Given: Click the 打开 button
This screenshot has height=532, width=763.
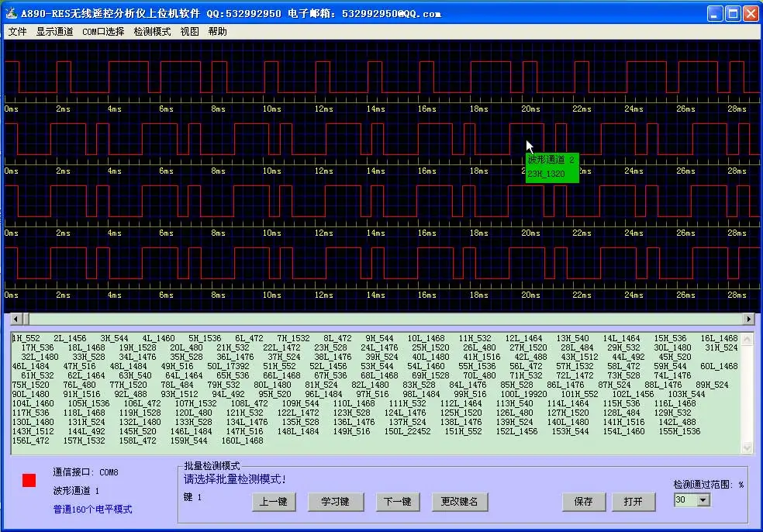Looking at the screenshot, I should [633, 502].
